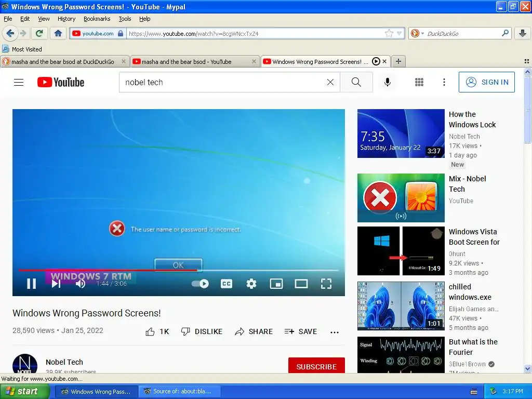This screenshot has height=399, width=532.
Task: Open the list all tabs button
Action: (527, 61)
